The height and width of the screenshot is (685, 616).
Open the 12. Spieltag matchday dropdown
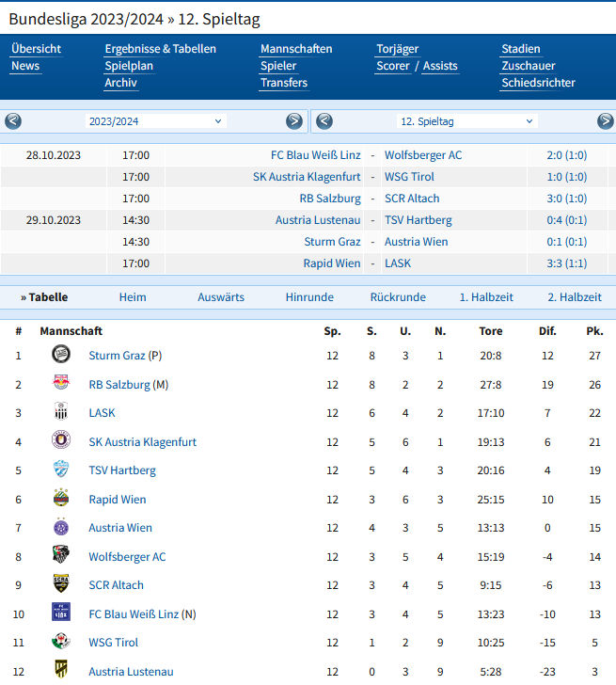click(x=467, y=121)
